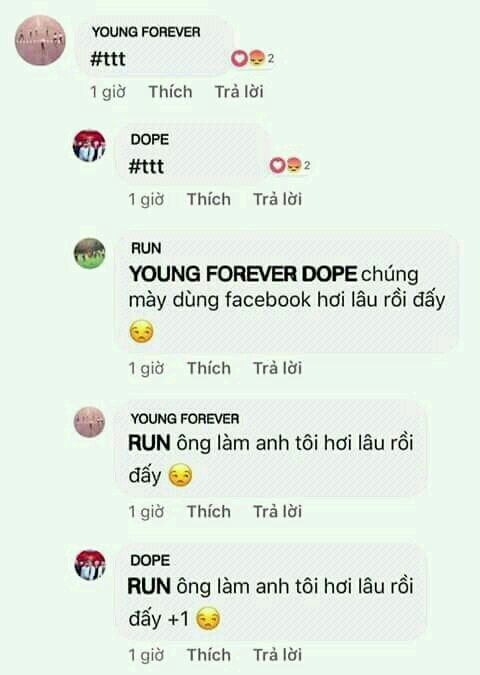Like DOPE's last +1 reply
Image resolution: width=480 pixels, height=675 pixels.
[209, 655]
